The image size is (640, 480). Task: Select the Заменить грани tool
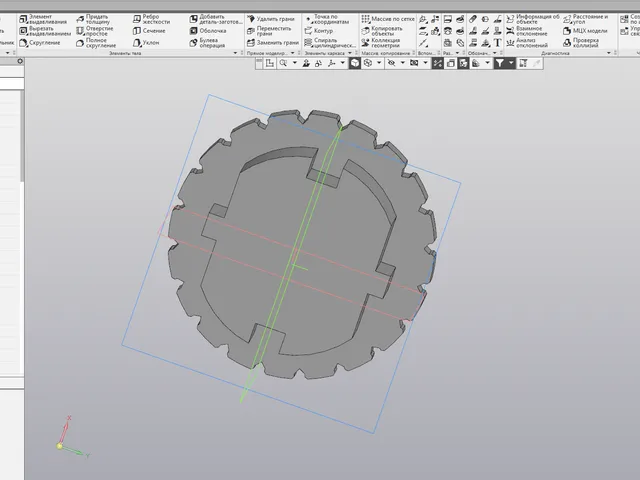[x=273, y=43]
